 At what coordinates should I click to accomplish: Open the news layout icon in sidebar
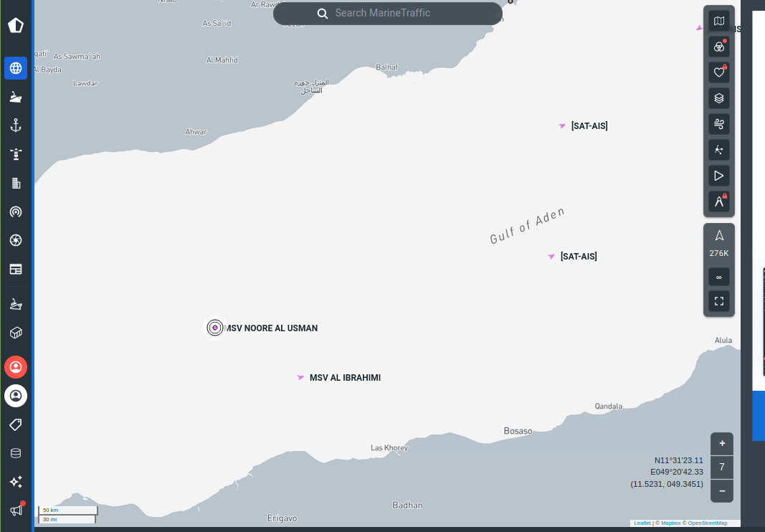click(16, 269)
